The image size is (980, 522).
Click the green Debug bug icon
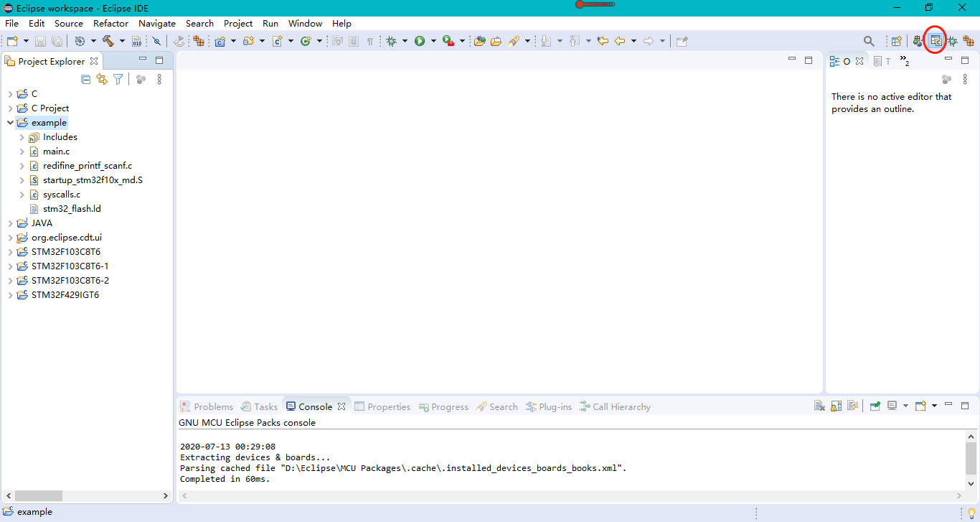(391, 42)
